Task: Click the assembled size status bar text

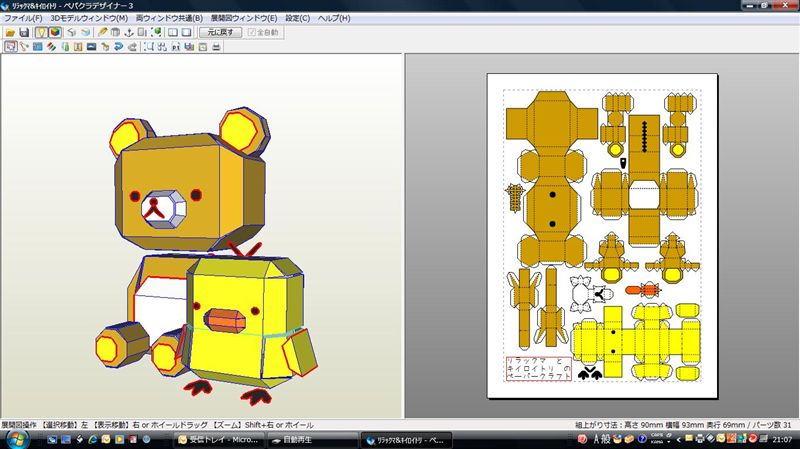Action: pos(684,425)
